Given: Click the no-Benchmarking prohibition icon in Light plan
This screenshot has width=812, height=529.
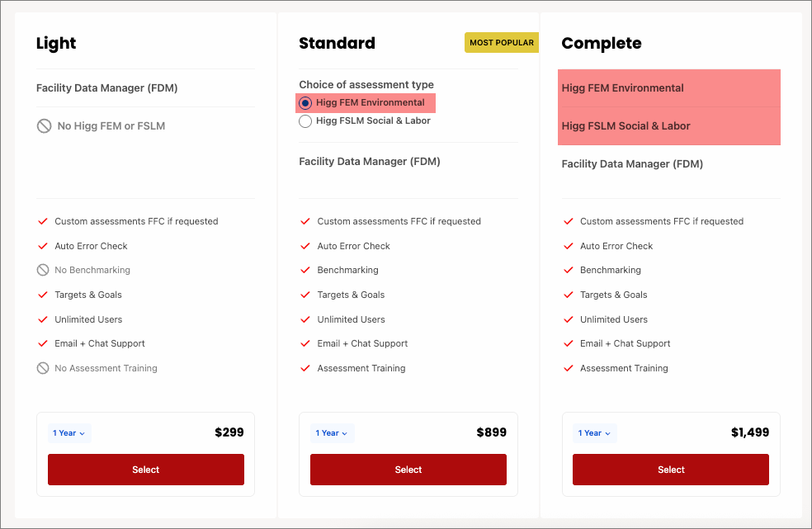Looking at the screenshot, I should (x=42, y=270).
